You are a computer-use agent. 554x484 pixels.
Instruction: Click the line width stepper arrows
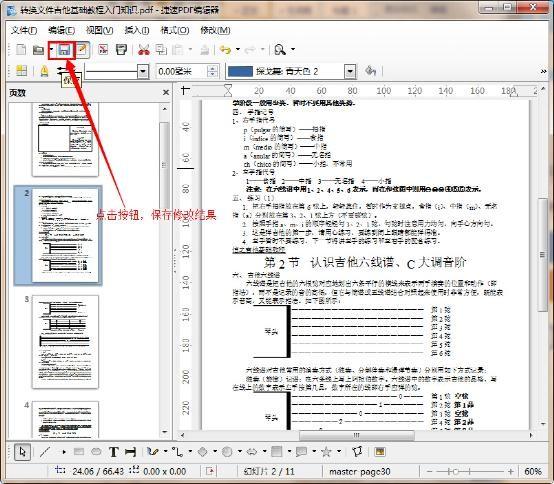click(x=212, y=72)
